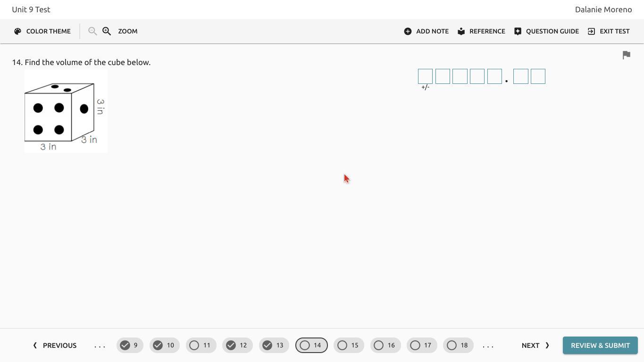Click the fifth answer digit box
The width and height of the screenshot is (644, 362).
(494, 76)
